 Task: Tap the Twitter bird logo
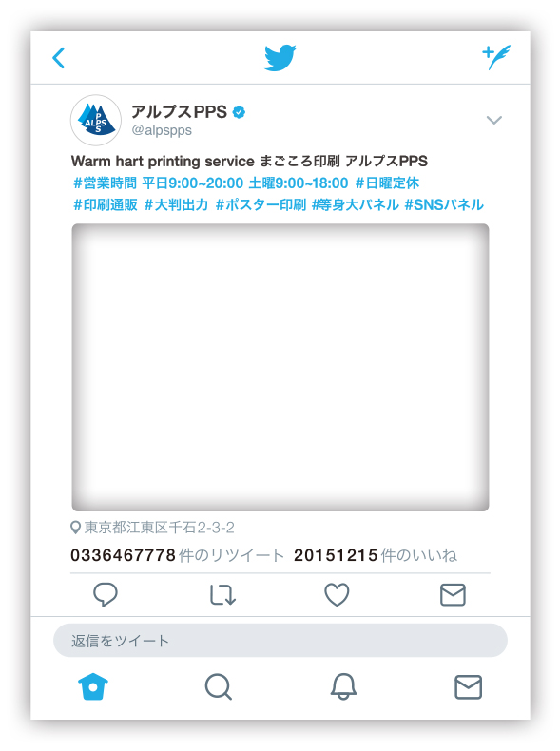point(280,57)
